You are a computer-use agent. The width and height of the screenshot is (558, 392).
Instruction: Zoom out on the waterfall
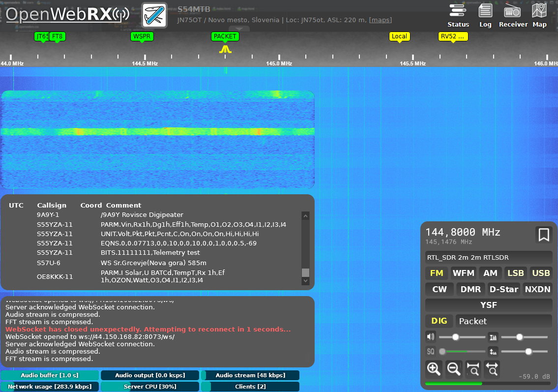(x=453, y=368)
